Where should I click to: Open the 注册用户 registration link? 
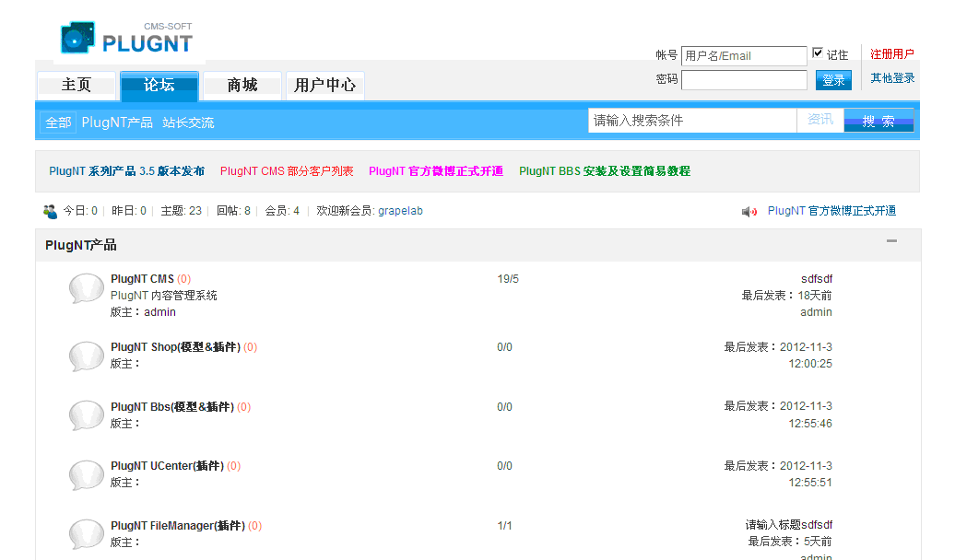coord(891,53)
